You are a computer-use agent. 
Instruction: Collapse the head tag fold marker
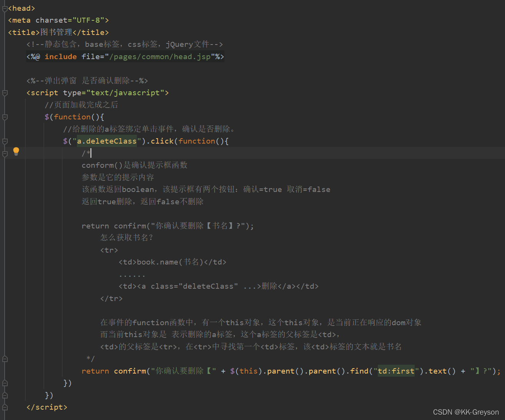[x=5, y=8]
